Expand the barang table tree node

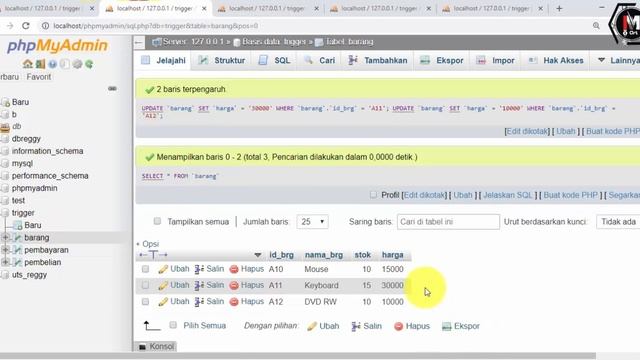[x=5, y=237]
